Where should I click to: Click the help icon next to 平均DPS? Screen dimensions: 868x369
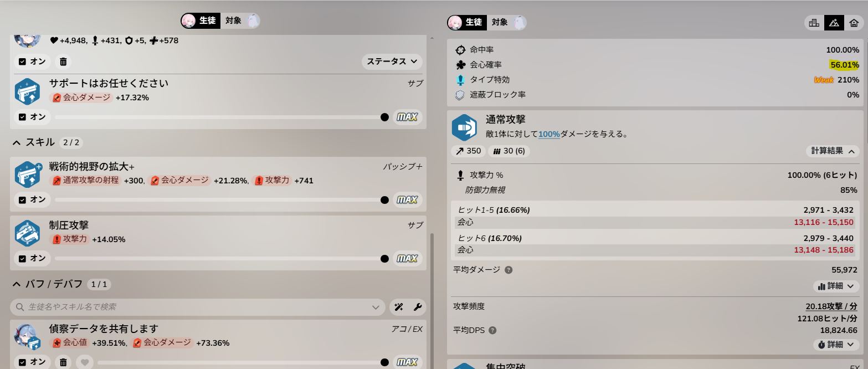tap(492, 330)
